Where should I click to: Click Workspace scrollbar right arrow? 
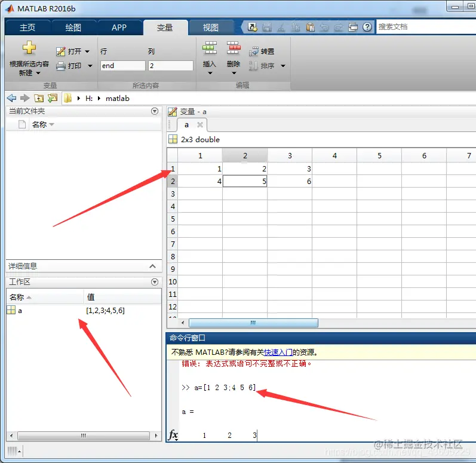[x=156, y=436]
